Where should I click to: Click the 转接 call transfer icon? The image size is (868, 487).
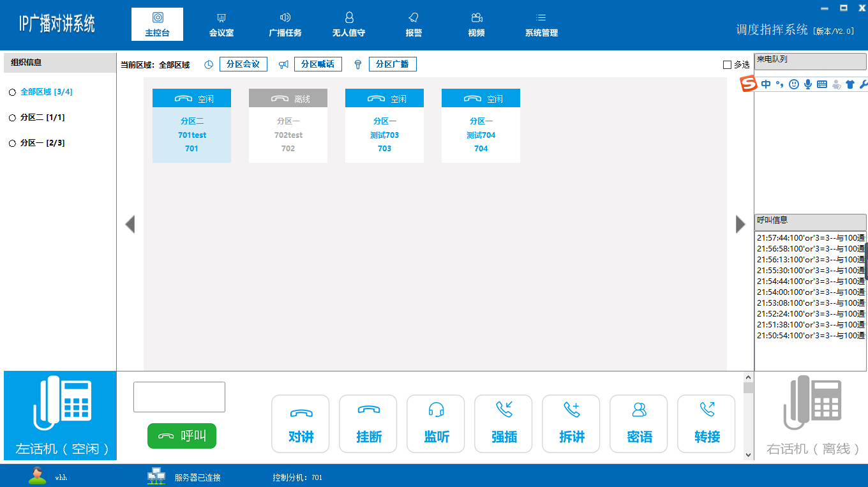coord(707,410)
